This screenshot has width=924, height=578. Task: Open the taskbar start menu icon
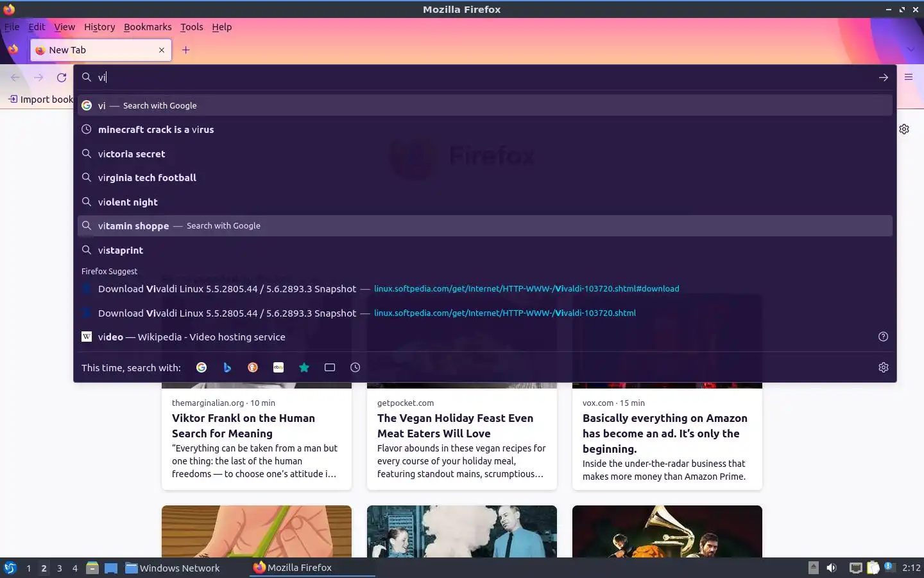click(x=10, y=568)
